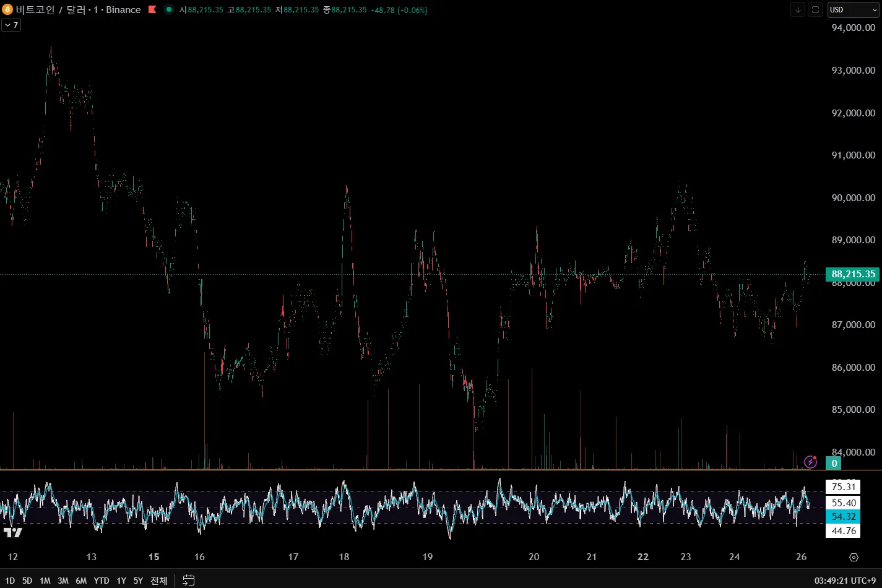The width and height of the screenshot is (882, 588).
Task: Click the 88,215.35 current price label
Action: coord(853,274)
